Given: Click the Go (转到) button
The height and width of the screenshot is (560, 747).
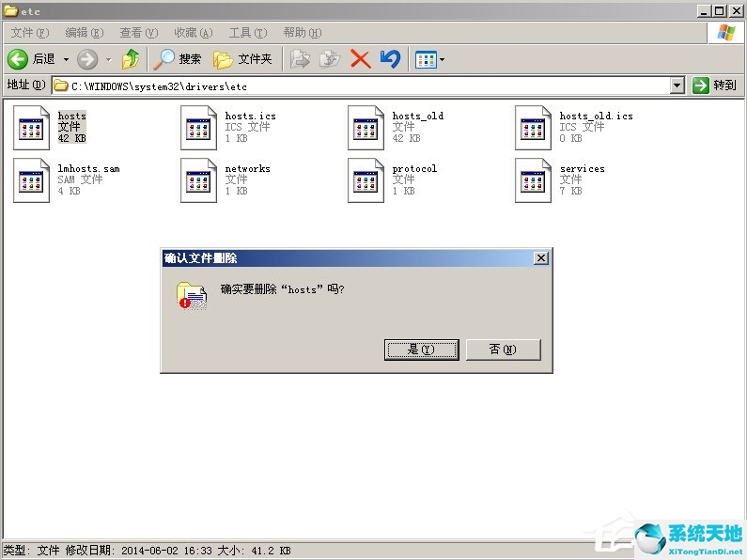Looking at the screenshot, I should pos(715,86).
